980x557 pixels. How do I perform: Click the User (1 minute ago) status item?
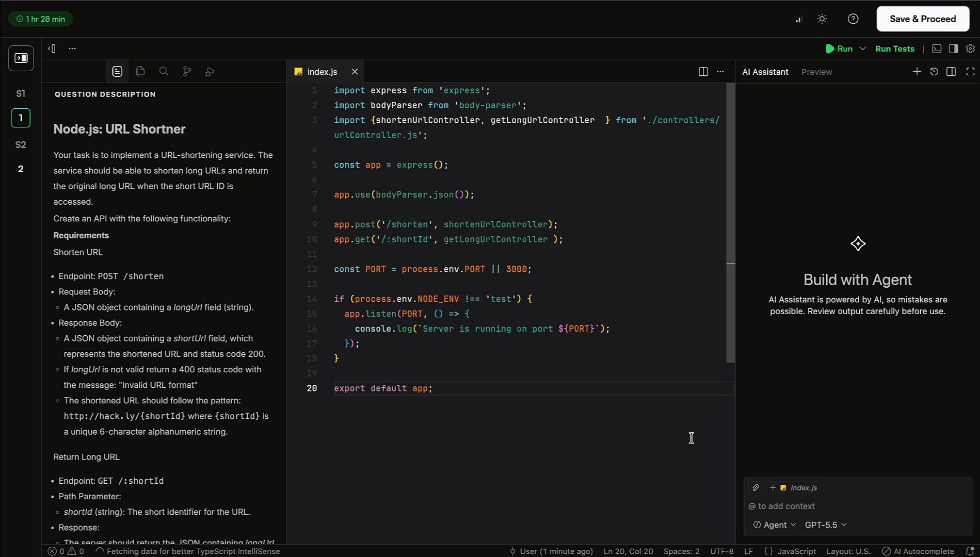(551, 551)
